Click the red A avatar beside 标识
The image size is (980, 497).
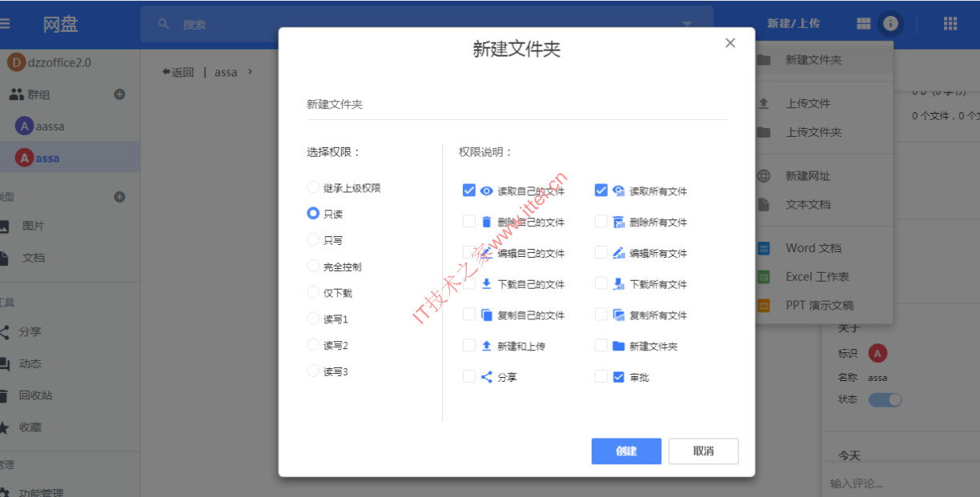(x=878, y=353)
